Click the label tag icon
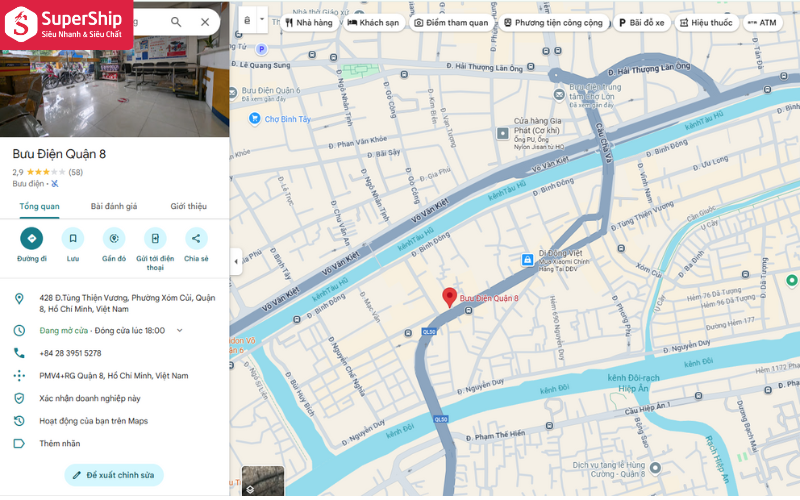 tap(19, 443)
